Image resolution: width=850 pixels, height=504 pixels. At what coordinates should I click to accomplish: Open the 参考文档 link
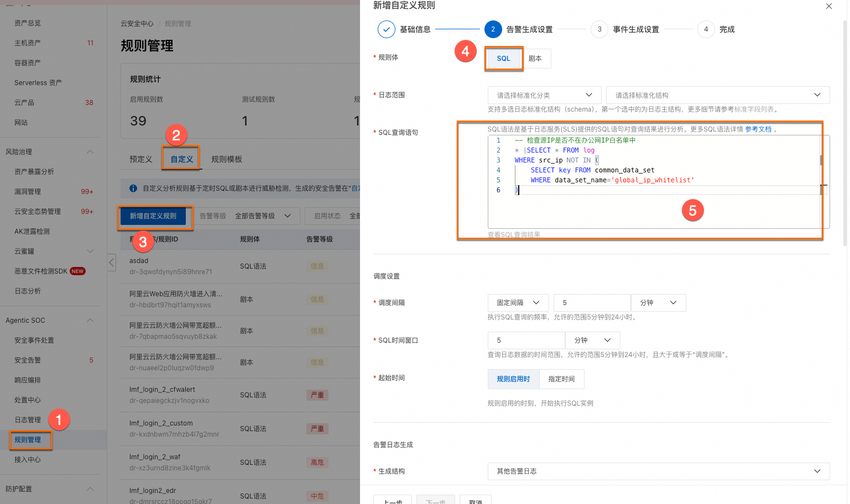coord(758,129)
